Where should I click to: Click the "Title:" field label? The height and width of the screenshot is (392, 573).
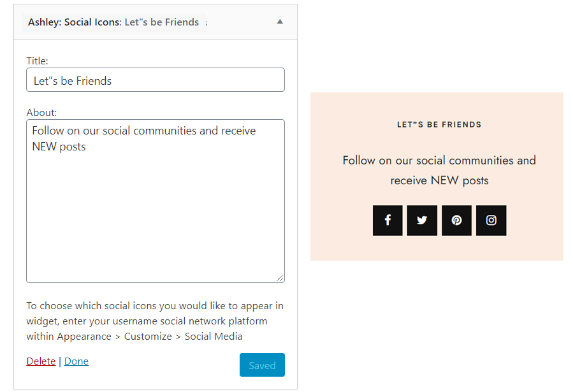coord(37,61)
